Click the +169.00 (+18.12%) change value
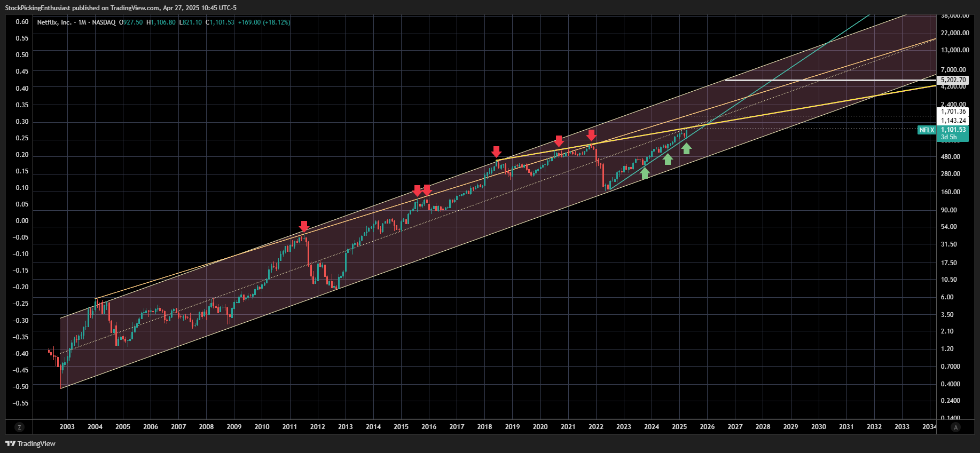The image size is (980, 453). coord(264,22)
